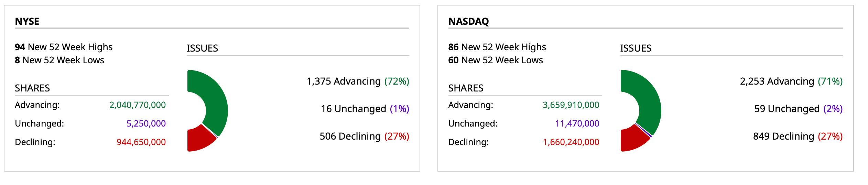Image resolution: width=868 pixels, height=185 pixels.
Task: Click NASDAQ 86 New 52 Week Highs
Action: 497,47
